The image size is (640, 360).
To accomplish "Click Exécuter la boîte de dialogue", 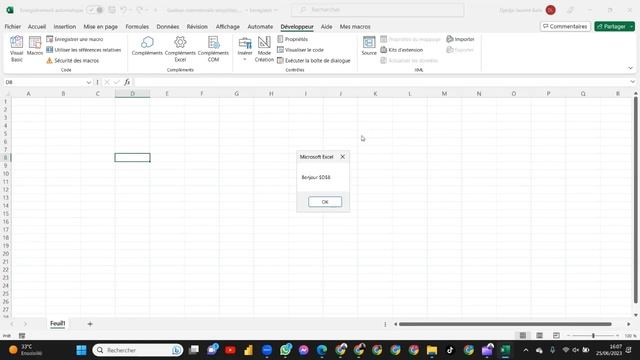I will click(313, 60).
